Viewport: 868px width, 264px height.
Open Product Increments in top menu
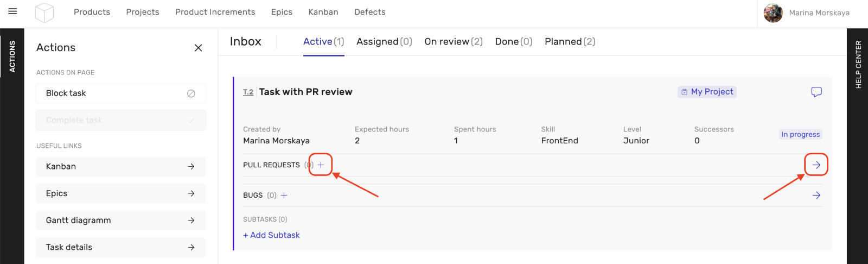click(215, 12)
